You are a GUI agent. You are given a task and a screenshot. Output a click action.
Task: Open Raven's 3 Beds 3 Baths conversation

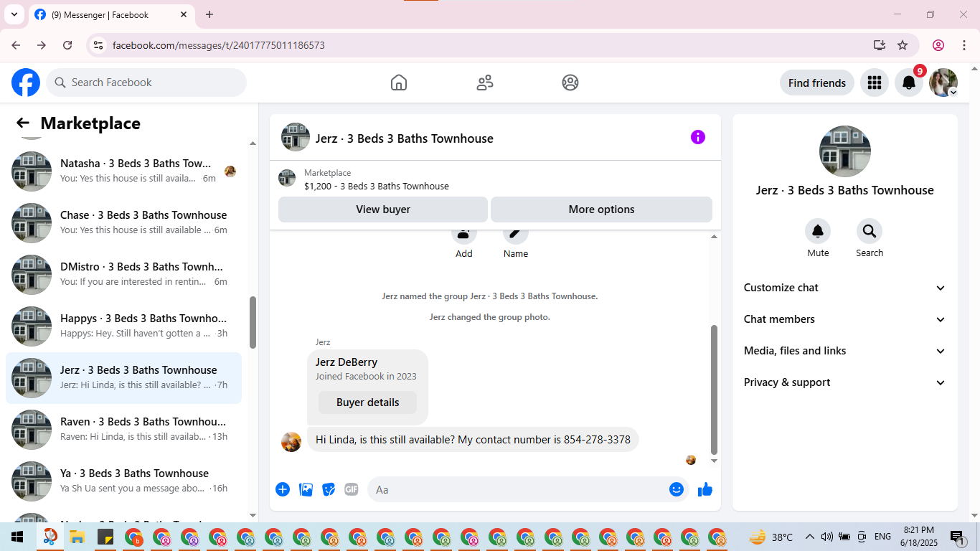point(123,430)
